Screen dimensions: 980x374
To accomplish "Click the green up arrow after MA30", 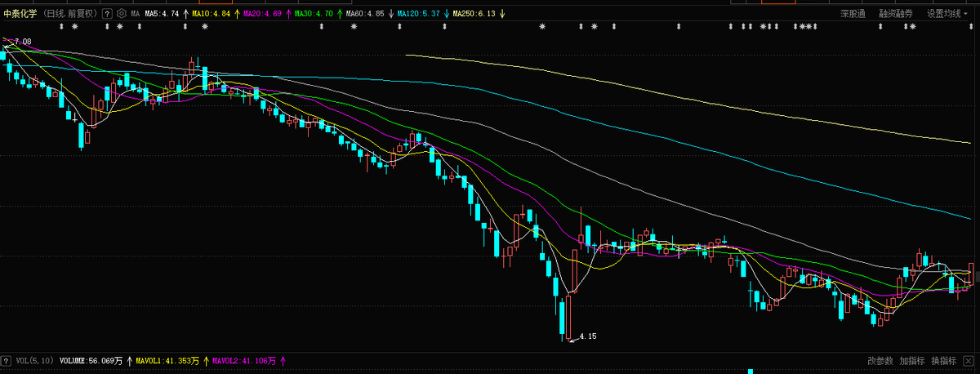I will (338, 14).
